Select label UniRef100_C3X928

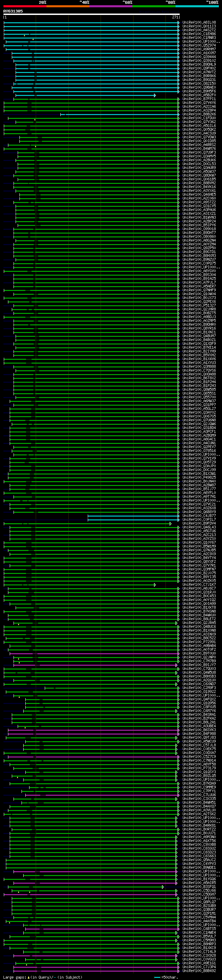coord(199,955)
